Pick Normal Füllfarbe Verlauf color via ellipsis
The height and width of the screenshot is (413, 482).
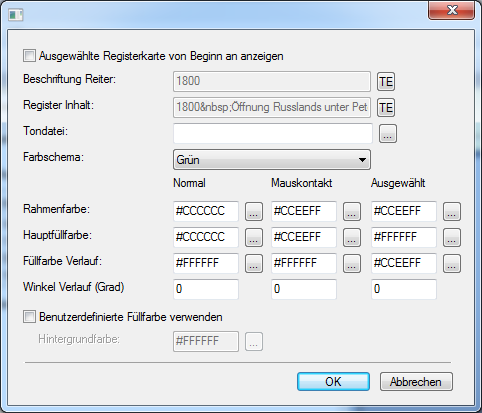(254, 263)
